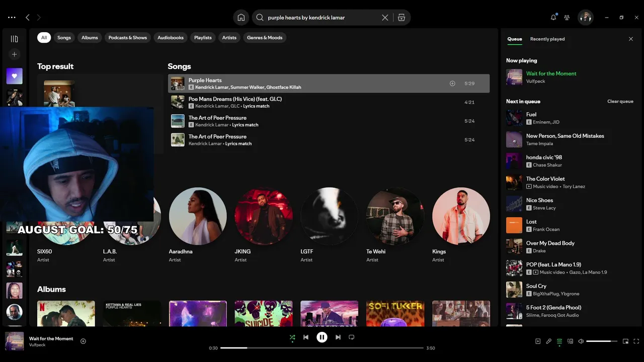
Task: Click the create playlist plus icon
Action: click(x=14, y=54)
